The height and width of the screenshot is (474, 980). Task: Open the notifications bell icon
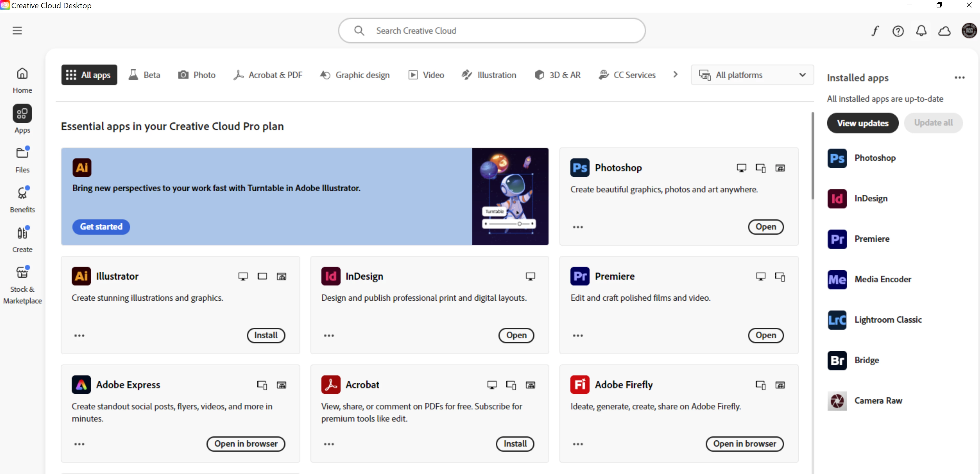coord(921,31)
